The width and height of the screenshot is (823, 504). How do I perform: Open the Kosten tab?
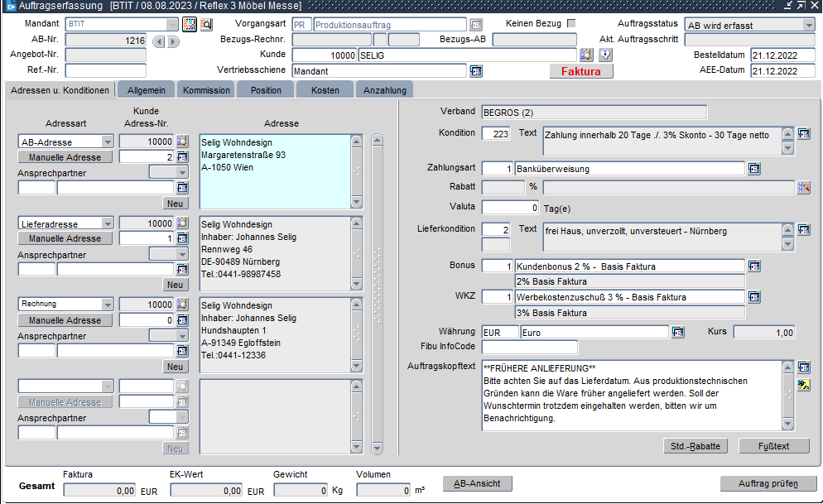325,89
